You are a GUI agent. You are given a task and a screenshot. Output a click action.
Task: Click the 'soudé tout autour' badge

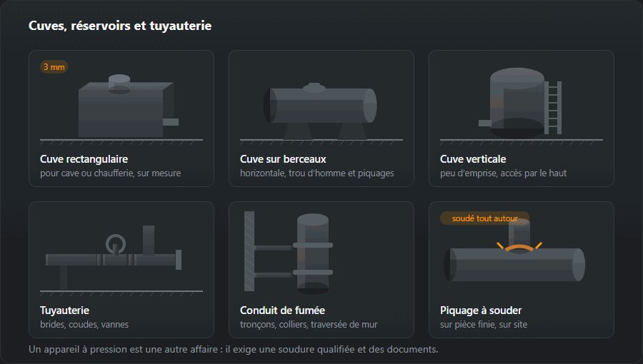484,218
